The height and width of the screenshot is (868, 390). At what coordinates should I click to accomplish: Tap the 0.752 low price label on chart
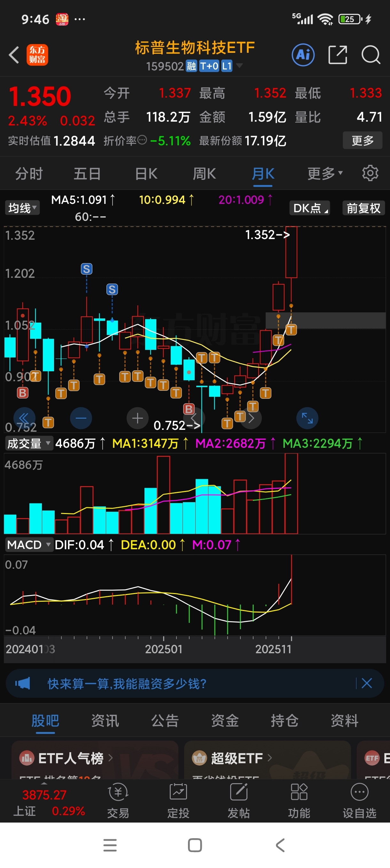[177, 425]
